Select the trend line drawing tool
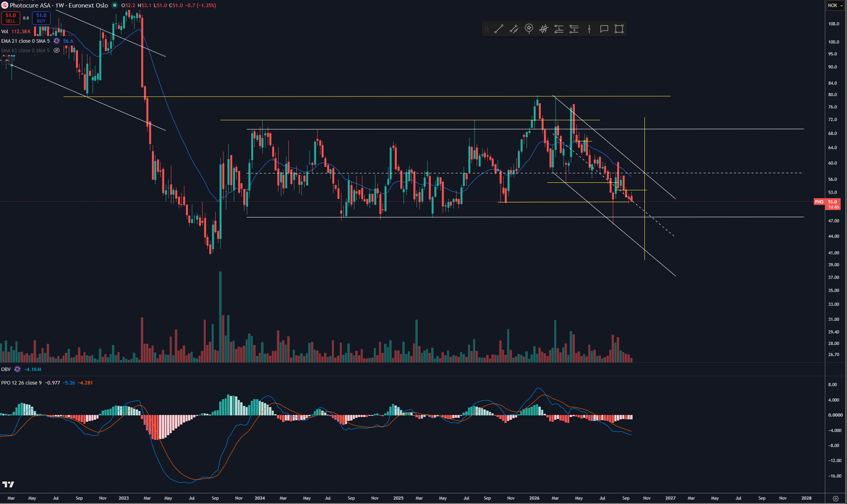The width and height of the screenshot is (847, 504). [x=498, y=29]
